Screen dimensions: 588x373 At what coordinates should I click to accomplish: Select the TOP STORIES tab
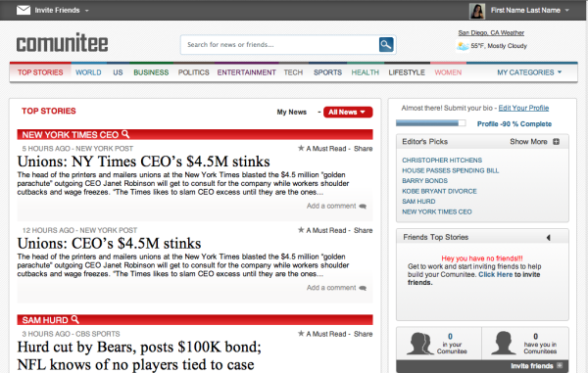40,72
